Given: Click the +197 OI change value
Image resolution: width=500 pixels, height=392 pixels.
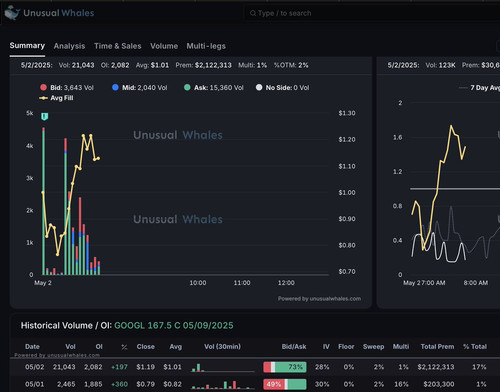Looking at the screenshot, I should click(x=119, y=367).
